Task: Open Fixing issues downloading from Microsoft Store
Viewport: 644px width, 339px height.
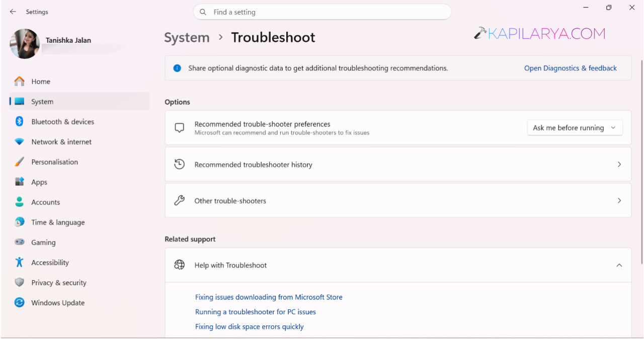Action: pyautogui.click(x=269, y=297)
